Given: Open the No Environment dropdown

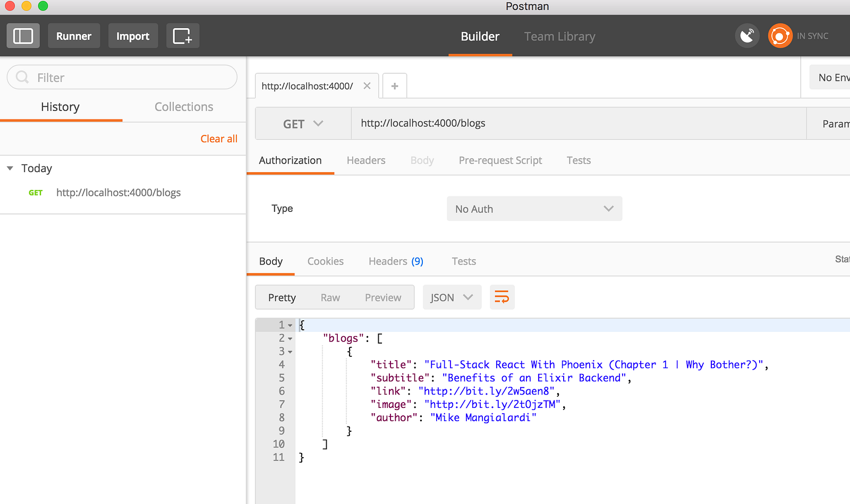Looking at the screenshot, I should tap(830, 78).
